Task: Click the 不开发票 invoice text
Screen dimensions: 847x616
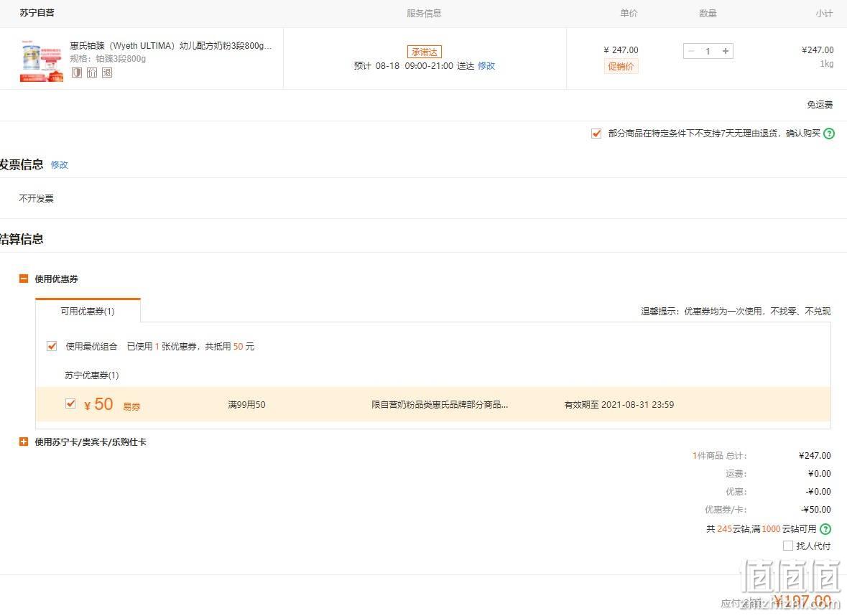Action: click(x=36, y=198)
